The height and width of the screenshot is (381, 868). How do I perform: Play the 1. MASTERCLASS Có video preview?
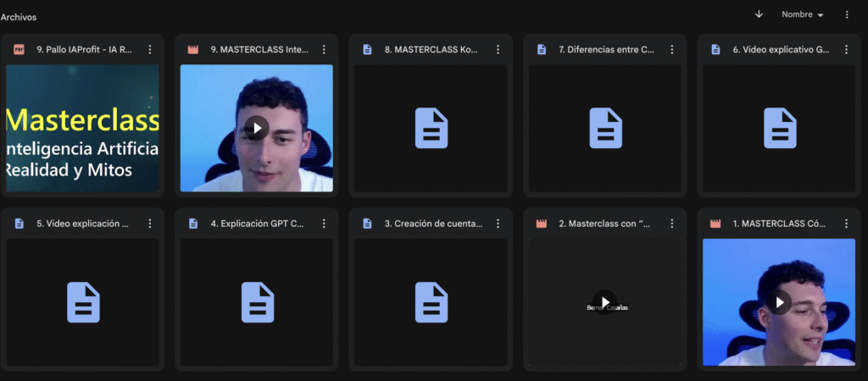click(x=779, y=302)
